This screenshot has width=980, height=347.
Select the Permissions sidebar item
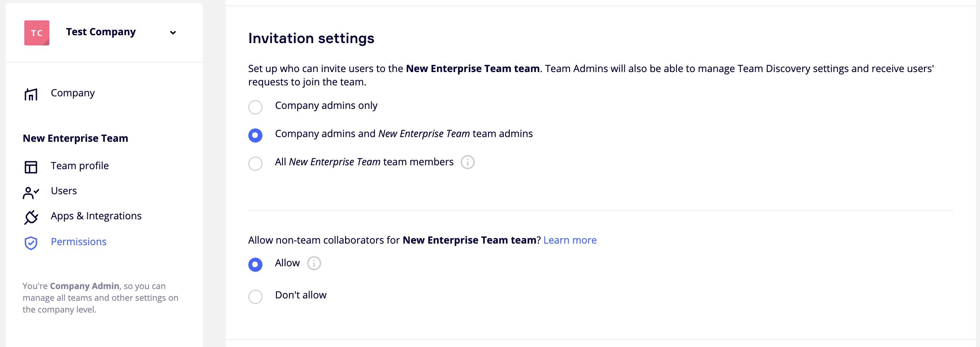click(x=79, y=242)
